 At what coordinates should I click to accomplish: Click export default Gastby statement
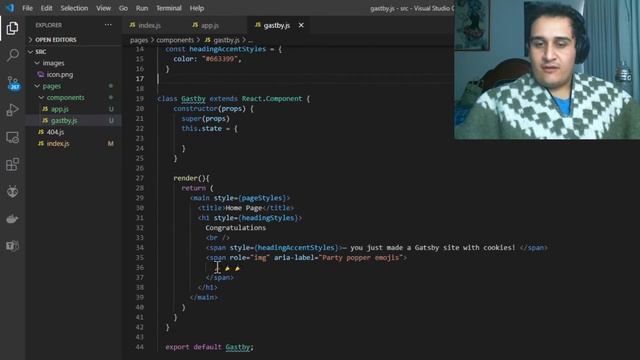pos(209,347)
